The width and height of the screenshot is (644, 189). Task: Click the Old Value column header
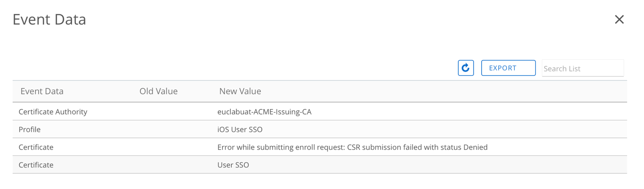pos(158,91)
